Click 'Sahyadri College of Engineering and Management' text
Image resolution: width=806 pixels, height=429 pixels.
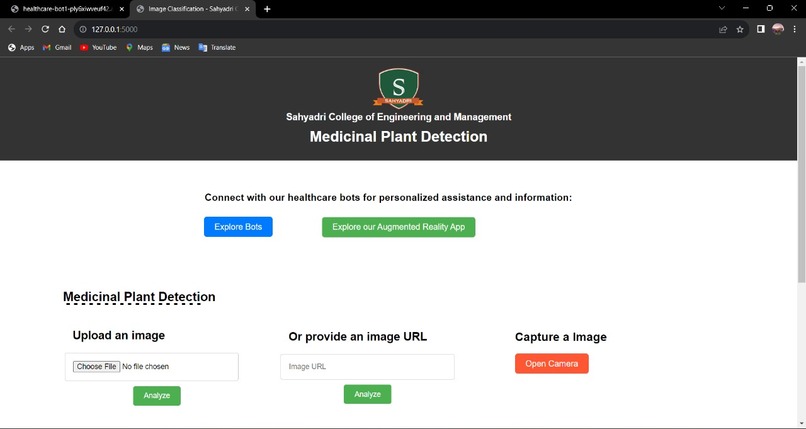[x=398, y=117]
